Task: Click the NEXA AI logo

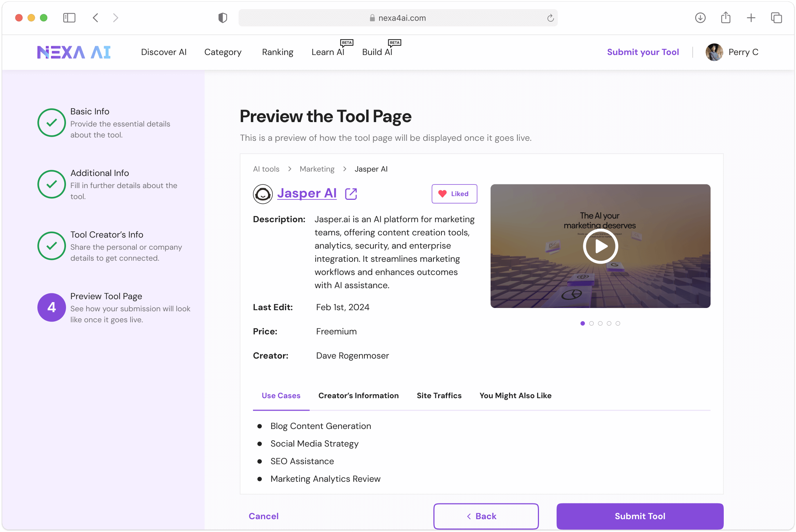Action: pyautogui.click(x=74, y=52)
